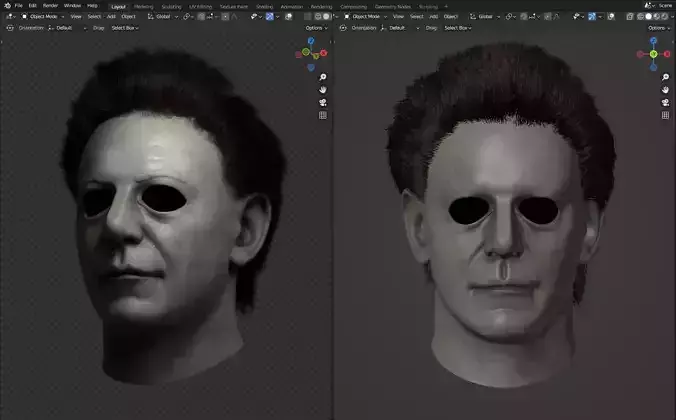This screenshot has height=420, width=676.
Task: Select solid shading in right viewport
Action: coord(648,16)
